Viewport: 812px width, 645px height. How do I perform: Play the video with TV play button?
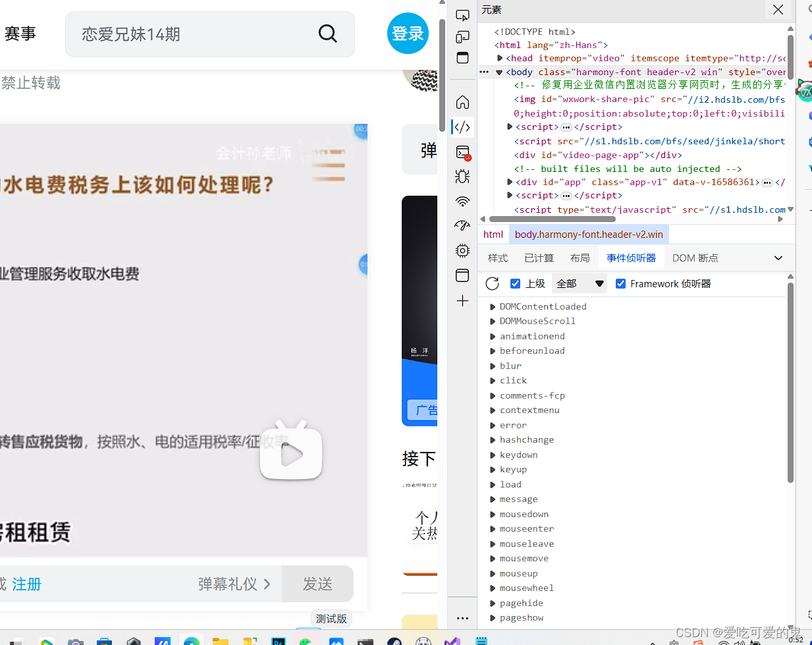[x=291, y=450]
